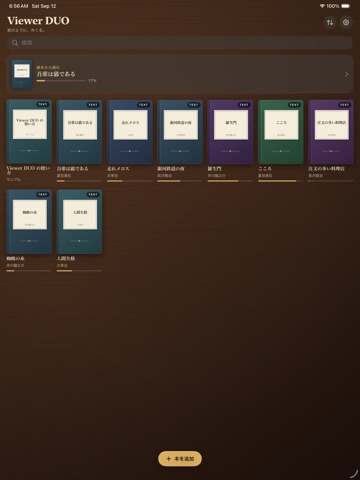Select author name below 蜘蛛の糸
Viewport: 360px width, 480px height.
pyautogui.click(x=15, y=265)
